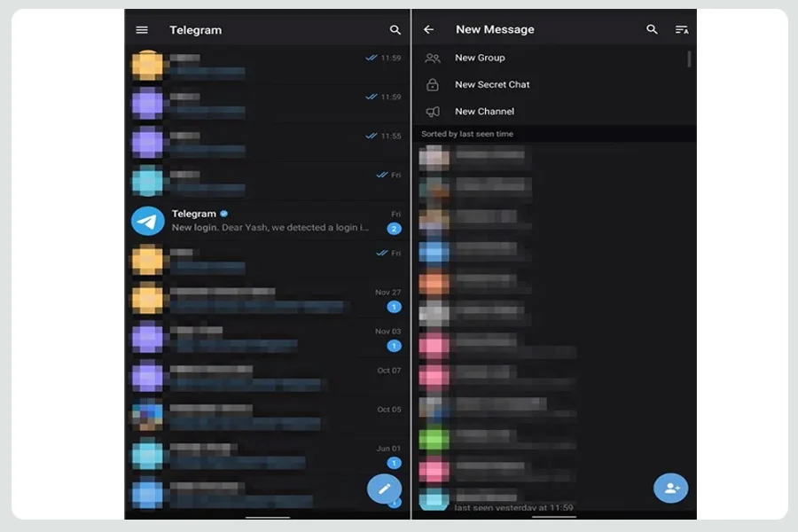This screenshot has width=798, height=532.
Task: Tap the pencil compose new message button
Action: coord(384,489)
